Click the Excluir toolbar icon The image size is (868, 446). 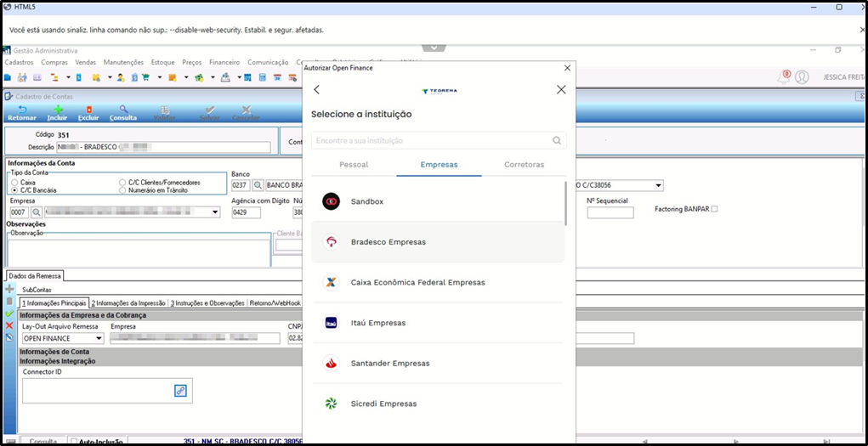tap(88, 114)
